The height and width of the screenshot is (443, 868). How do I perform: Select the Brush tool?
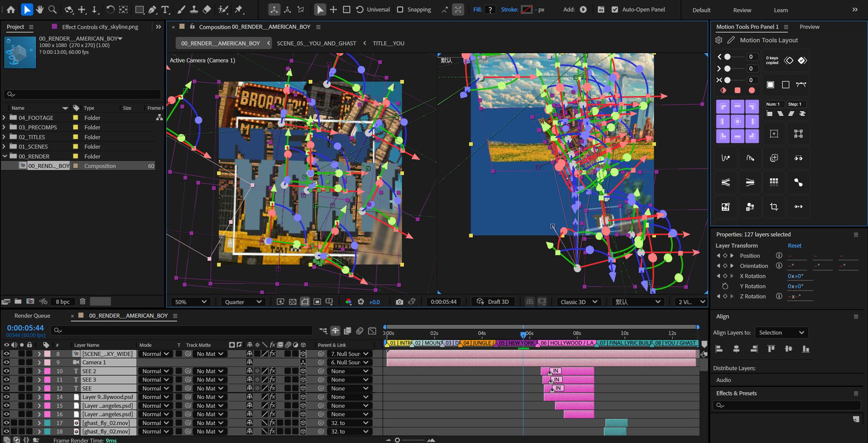click(x=181, y=9)
